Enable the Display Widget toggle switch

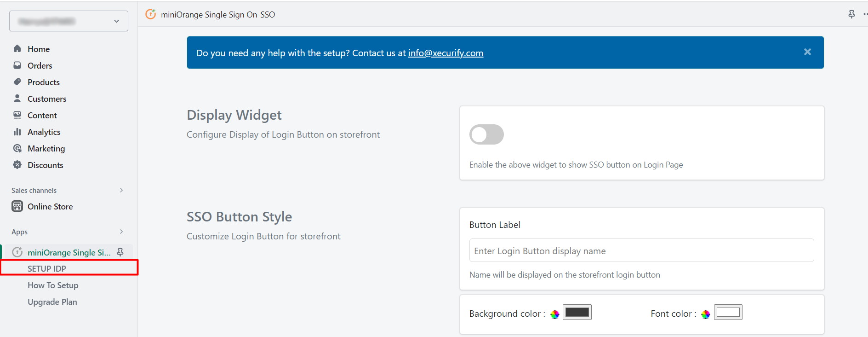(486, 134)
